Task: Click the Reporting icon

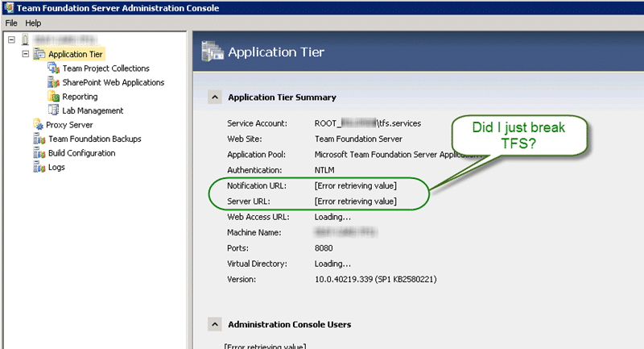Action: [53, 96]
